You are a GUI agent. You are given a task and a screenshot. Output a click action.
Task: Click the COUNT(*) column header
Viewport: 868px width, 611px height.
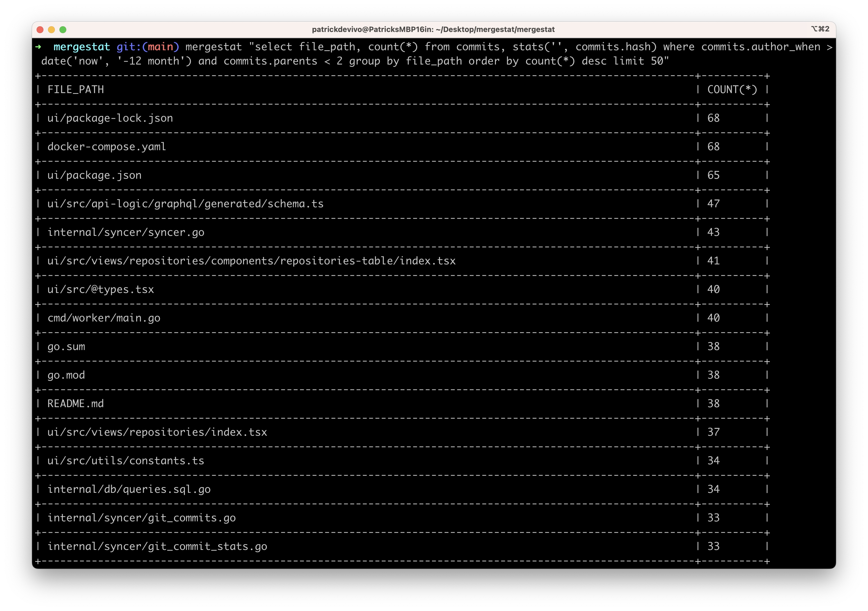[x=732, y=90]
